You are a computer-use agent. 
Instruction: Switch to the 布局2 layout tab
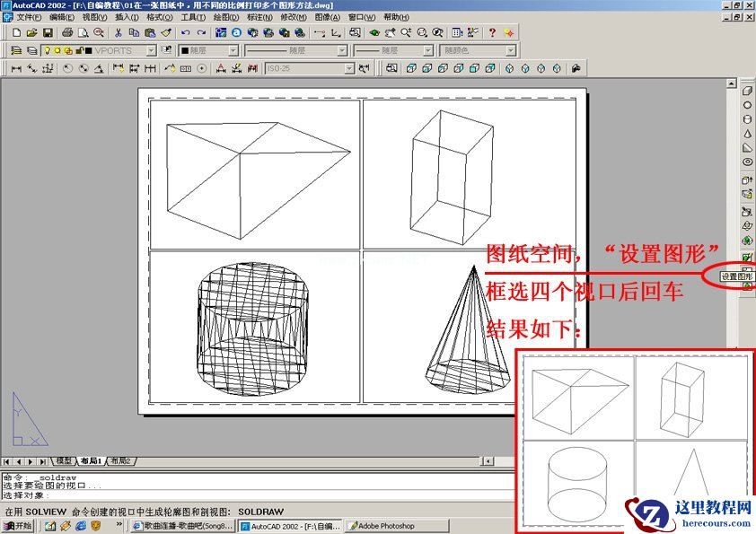click(x=120, y=460)
